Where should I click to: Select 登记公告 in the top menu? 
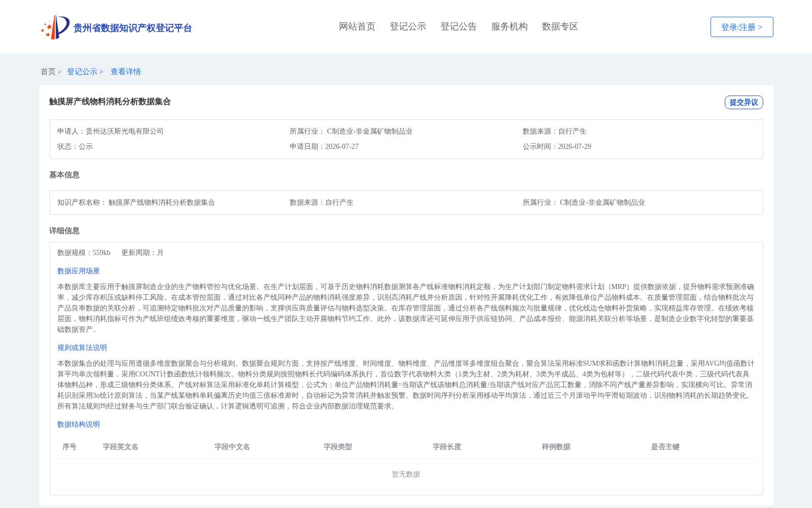pos(459,26)
